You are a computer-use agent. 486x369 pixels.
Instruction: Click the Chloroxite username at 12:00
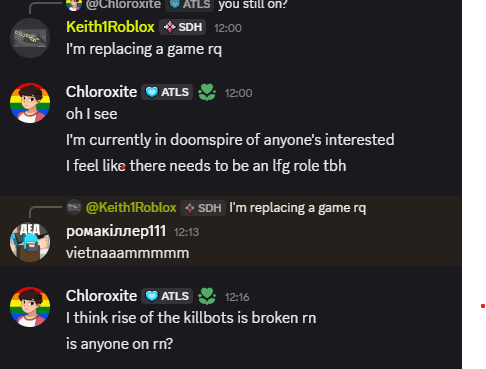(101, 92)
